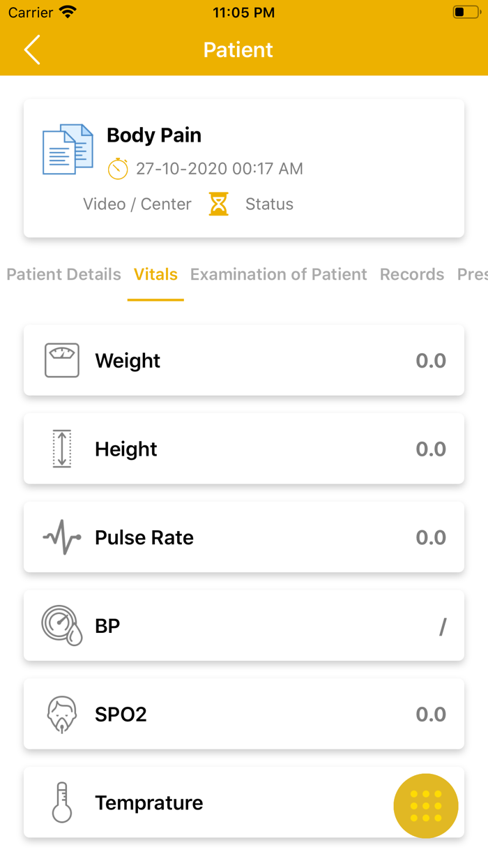Switch to the Patient Details tab
Image resolution: width=488 pixels, height=868 pixels.
click(x=63, y=274)
